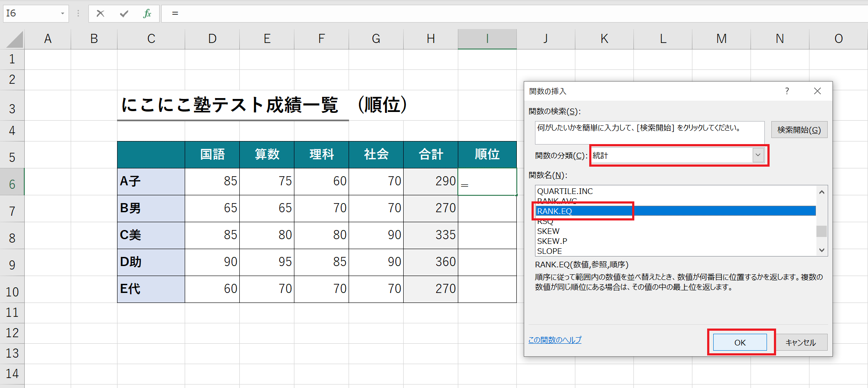This screenshot has width=868, height=388.
Task: Click B男's 順位 empty cell I7
Action: 487,208
